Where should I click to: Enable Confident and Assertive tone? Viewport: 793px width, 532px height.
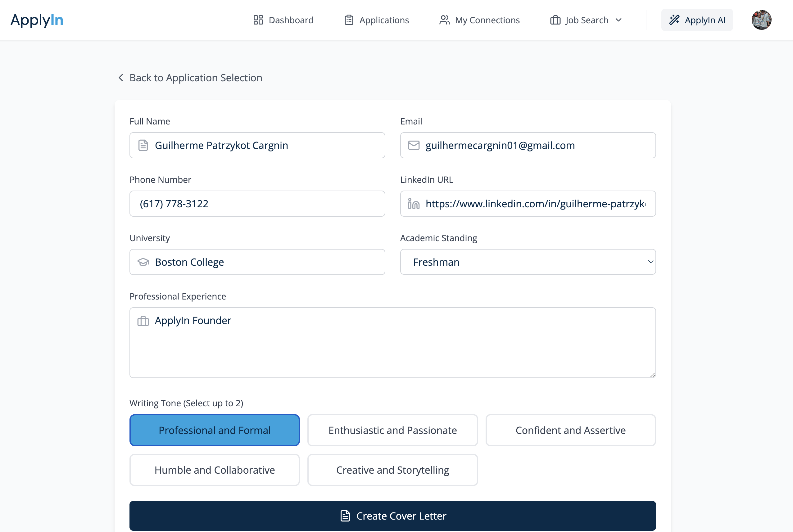570,430
